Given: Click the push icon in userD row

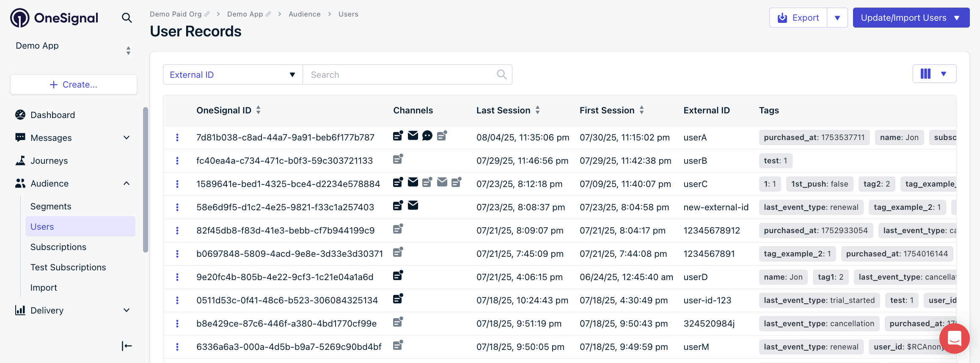Looking at the screenshot, I should 398,275.
